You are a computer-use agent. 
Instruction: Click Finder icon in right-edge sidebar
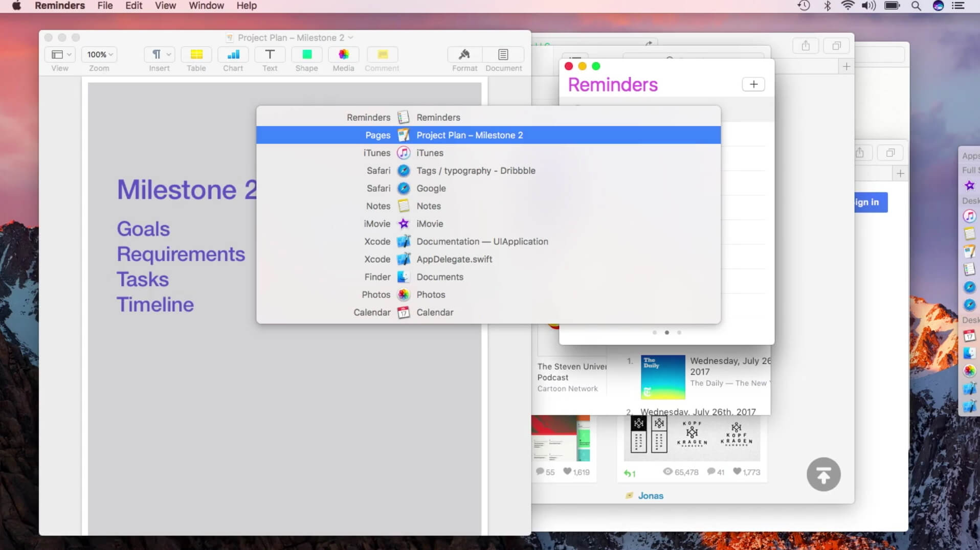(x=969, y=353)
